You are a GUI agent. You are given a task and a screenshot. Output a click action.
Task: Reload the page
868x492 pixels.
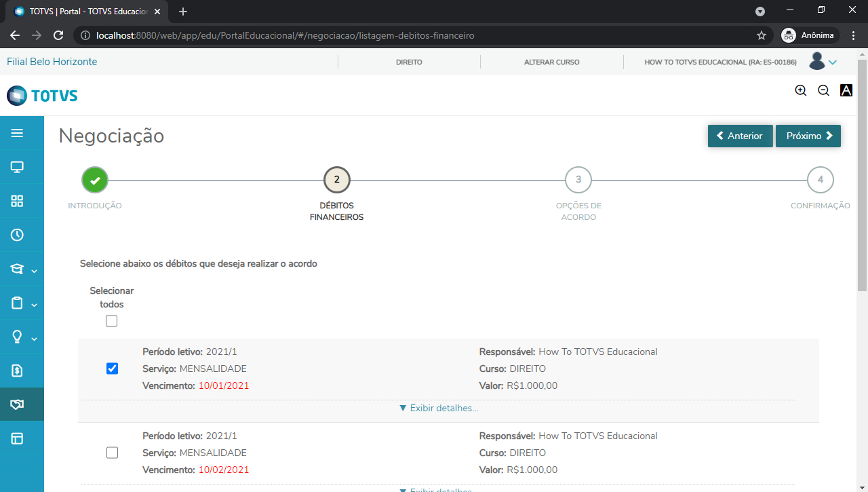click(58, 35)
